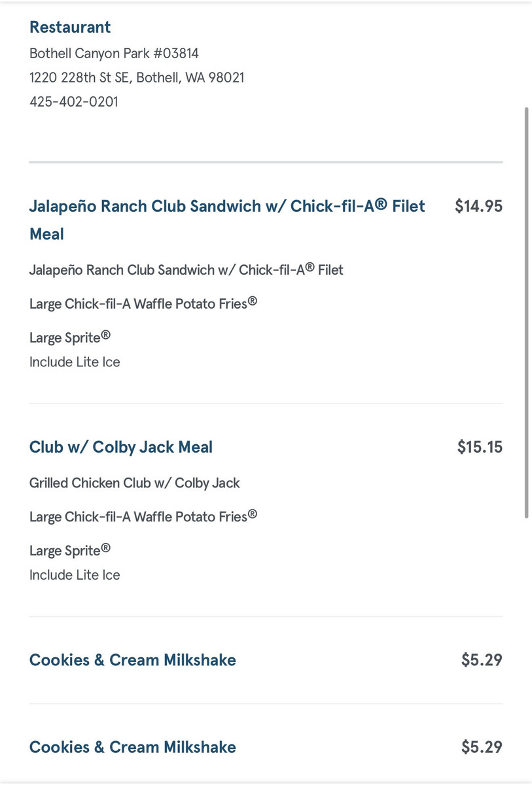Click the $14.95 price
This screenshot has height=785, width=532.
click(478, 207)
